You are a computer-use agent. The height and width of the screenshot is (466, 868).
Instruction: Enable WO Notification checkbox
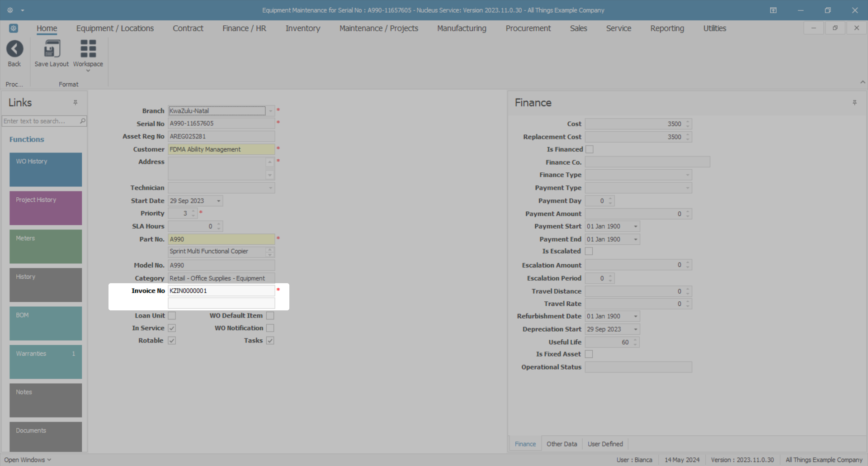(x=270, y=328)
